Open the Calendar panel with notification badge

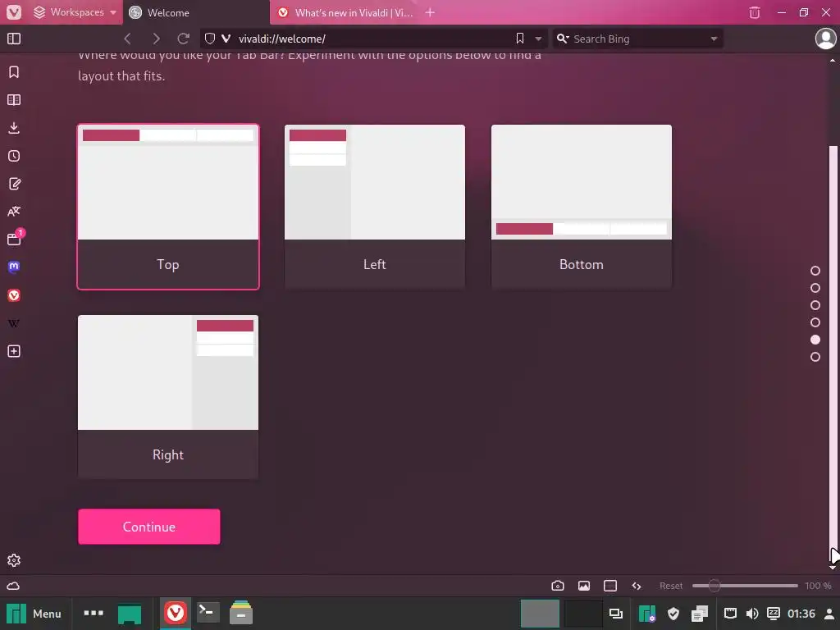click(15, 238)
